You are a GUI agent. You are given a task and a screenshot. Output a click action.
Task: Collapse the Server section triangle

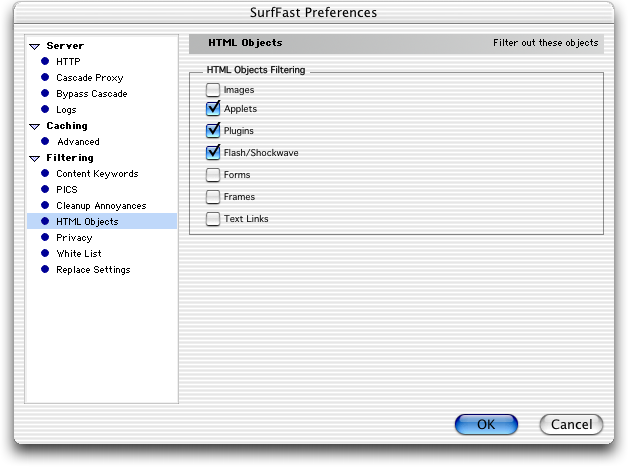(35, 46)
